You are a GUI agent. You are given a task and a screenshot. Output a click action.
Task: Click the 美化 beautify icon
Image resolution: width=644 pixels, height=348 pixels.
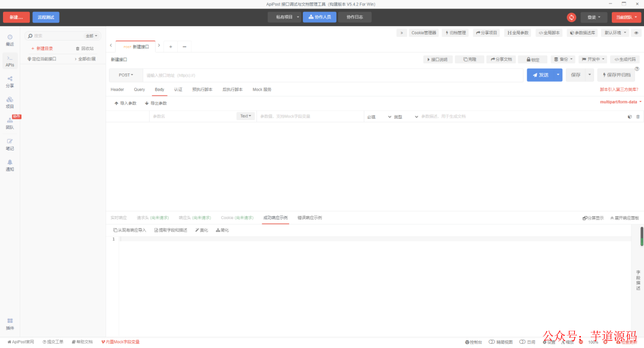coord(202,230)
